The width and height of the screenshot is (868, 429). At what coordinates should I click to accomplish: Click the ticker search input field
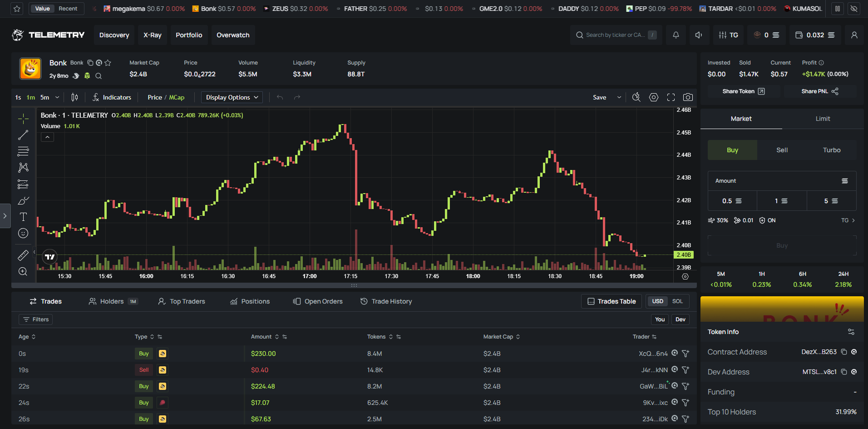tap(615, 35)
